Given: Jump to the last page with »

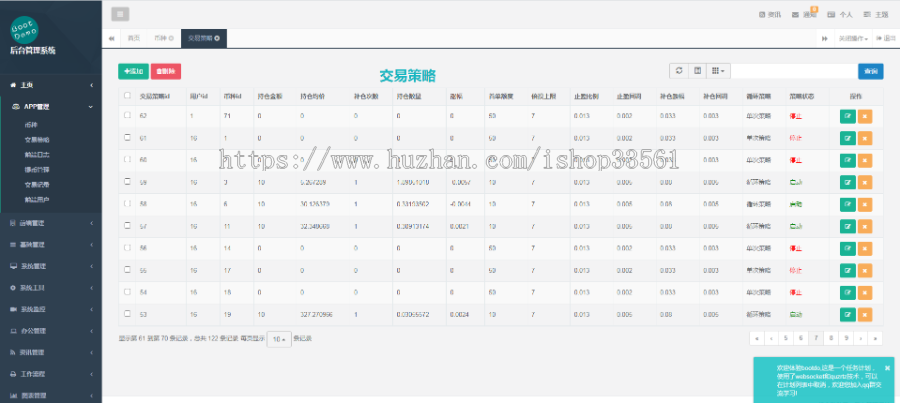Looking at the screenshot, I should (875, 339).
